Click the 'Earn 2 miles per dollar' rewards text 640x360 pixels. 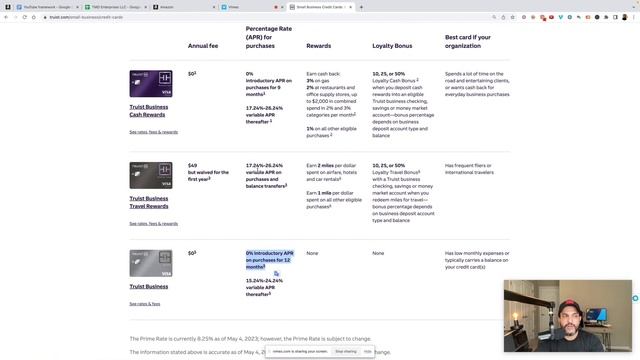click(331, 172)
